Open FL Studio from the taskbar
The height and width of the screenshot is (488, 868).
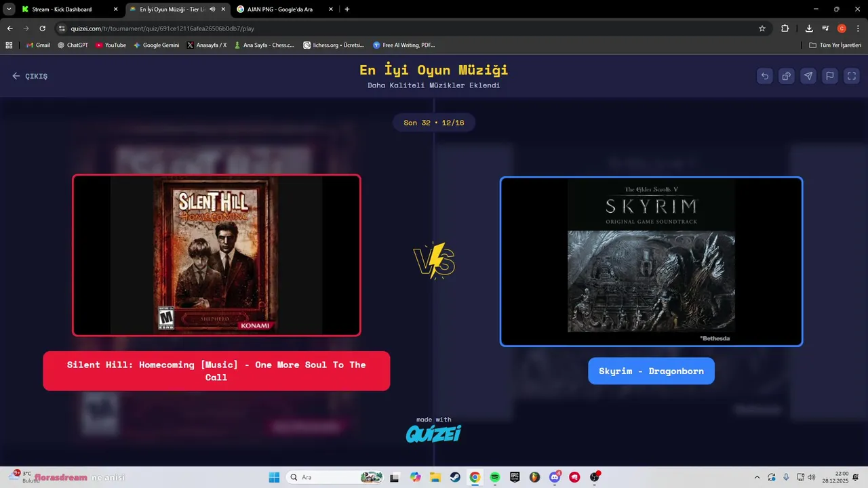(535, 477)
